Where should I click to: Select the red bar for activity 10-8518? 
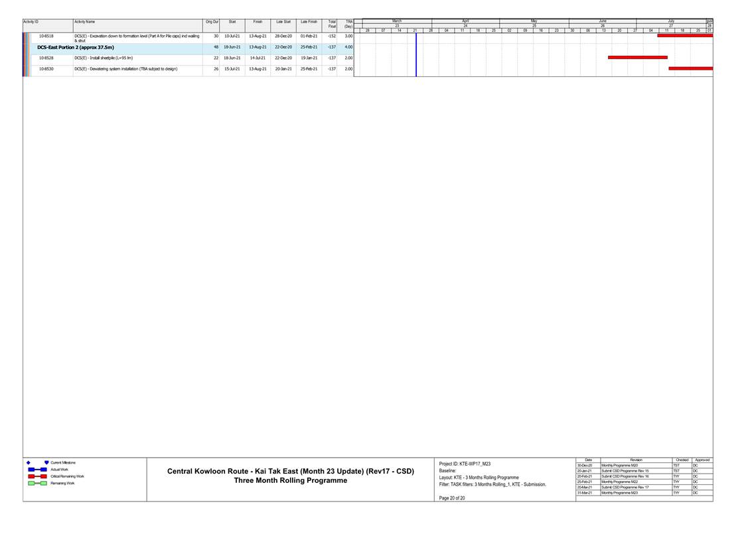point(684,36)
